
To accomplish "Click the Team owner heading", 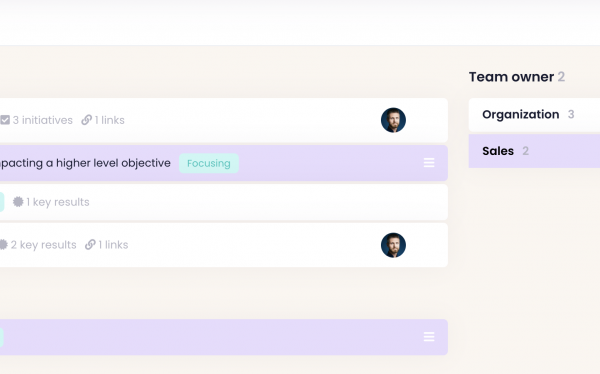I will point(511,77).
